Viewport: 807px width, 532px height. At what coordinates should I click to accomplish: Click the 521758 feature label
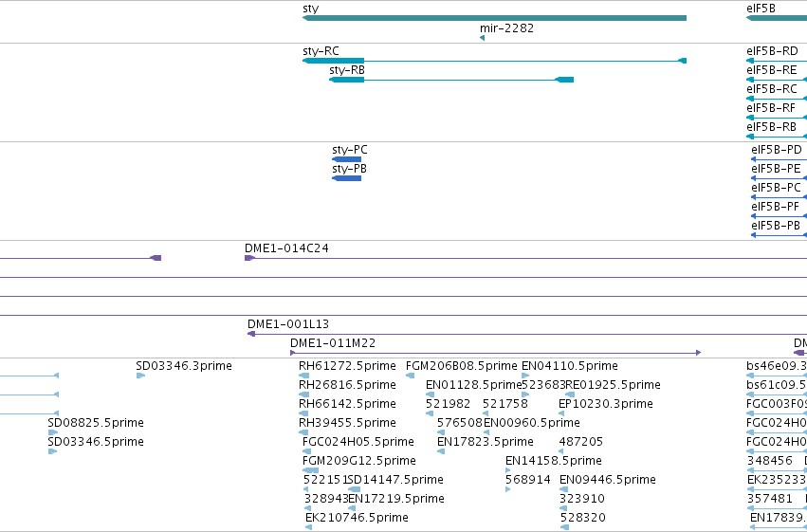(504, 404)
